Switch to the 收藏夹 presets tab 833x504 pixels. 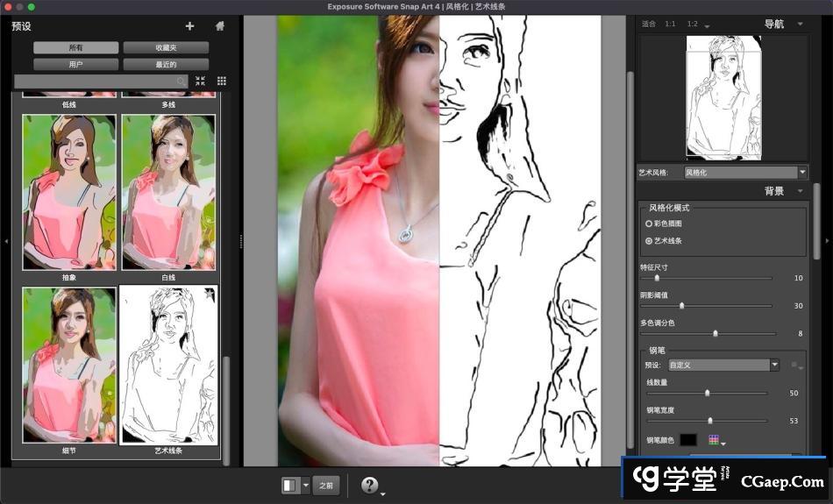pos(166,47)
